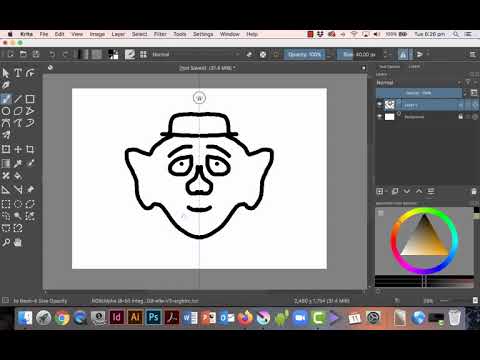This screenshot has height=360, width=480.
Task: Select the Text tool in the toolbox
Action: [18, 73]
